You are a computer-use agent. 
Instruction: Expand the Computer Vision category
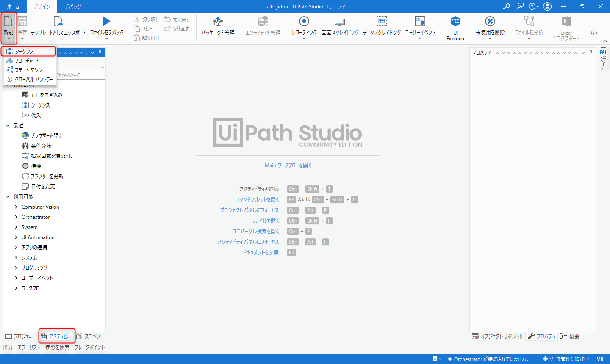16,207
